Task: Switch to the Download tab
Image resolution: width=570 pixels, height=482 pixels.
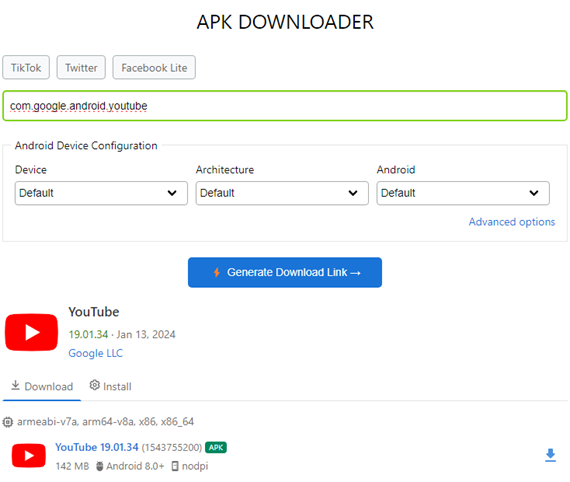Action: [42, 386]
